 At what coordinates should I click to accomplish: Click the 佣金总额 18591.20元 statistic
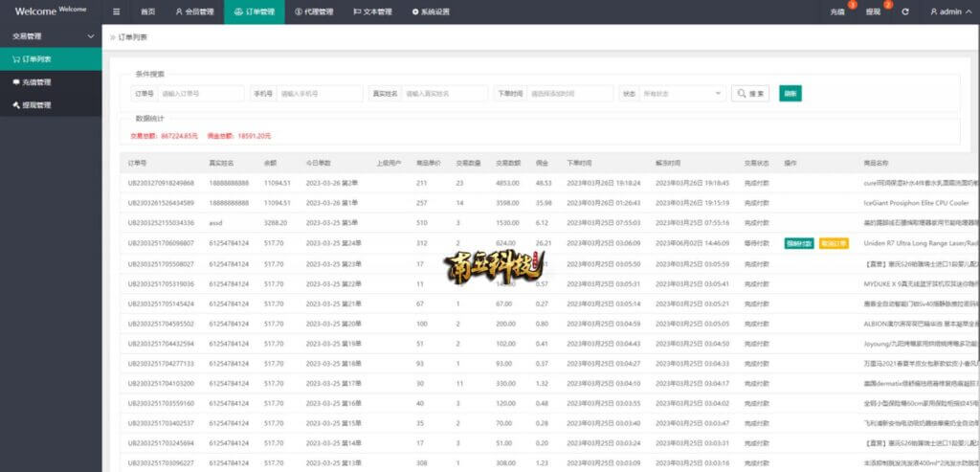pos(238,136)
